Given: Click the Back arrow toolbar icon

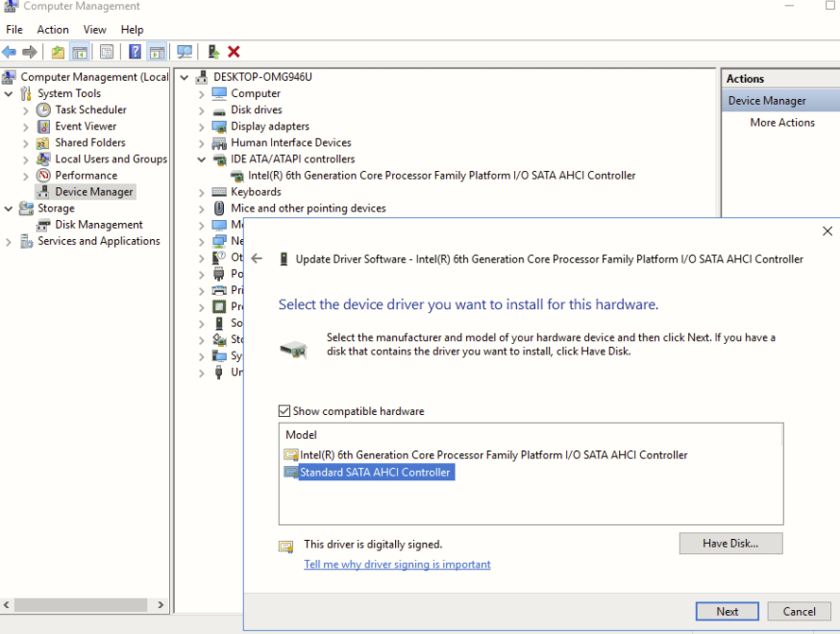Looking at the screenshot, I should (9, 52).
